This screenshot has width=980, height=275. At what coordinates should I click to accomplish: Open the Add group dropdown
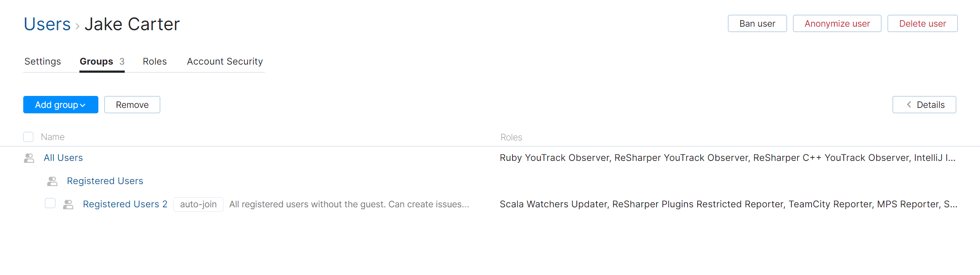[60, 105]
